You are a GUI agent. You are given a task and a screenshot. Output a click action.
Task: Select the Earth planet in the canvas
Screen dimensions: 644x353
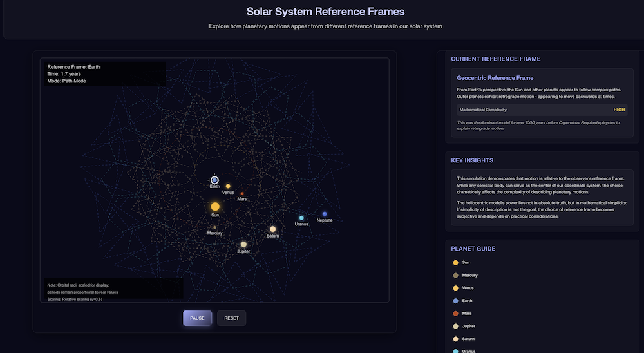click(x=214, y=180)
